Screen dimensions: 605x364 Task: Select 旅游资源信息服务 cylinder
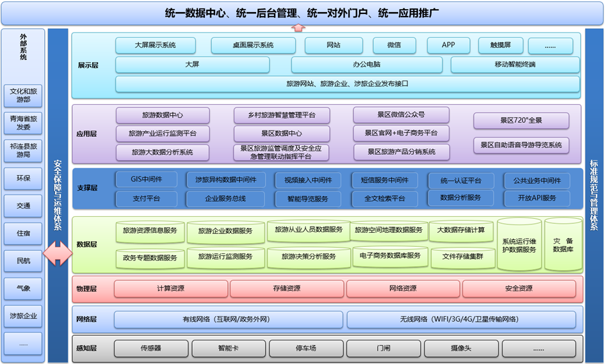pyautogui.click(x=150, y=232)
